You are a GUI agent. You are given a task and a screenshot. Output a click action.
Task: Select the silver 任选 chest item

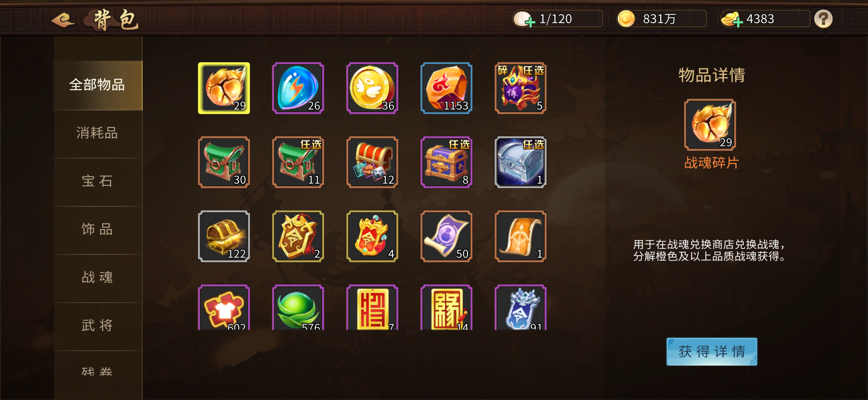[x=520, y=162]
